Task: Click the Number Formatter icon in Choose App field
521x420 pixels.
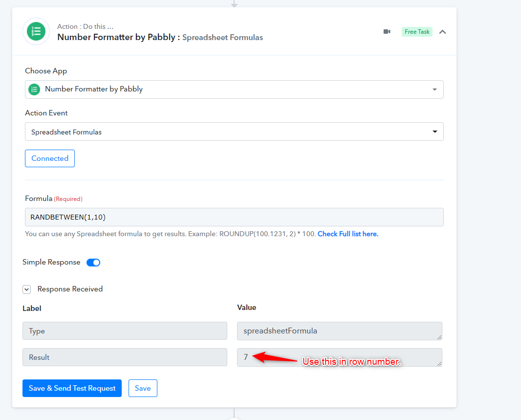Action: pos(34,89)
